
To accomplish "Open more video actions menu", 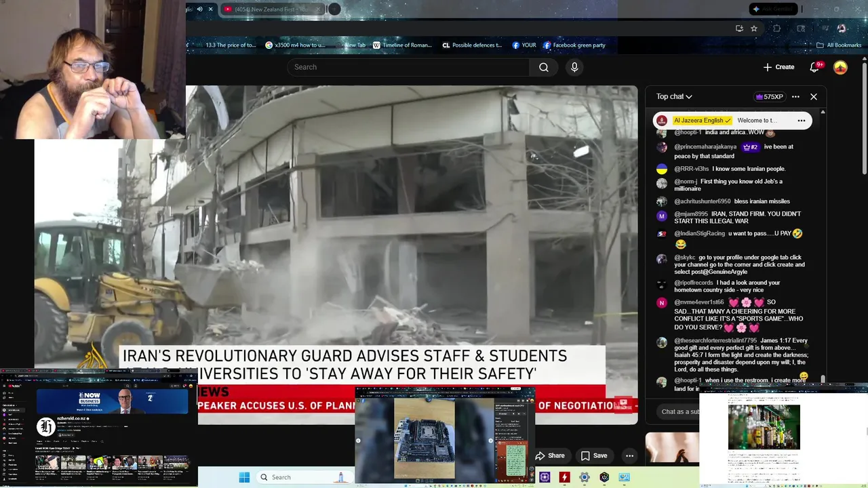I will [x=629, y=455].
